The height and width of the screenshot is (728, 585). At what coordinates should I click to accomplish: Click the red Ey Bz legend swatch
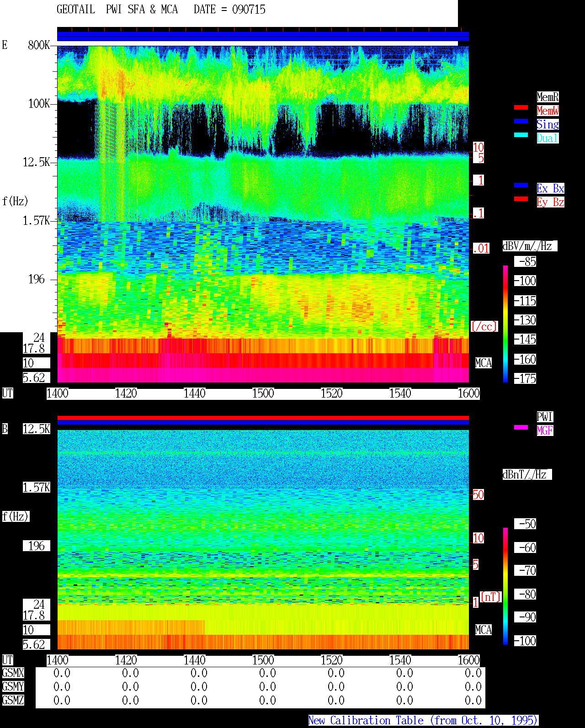tap(521, 199)
